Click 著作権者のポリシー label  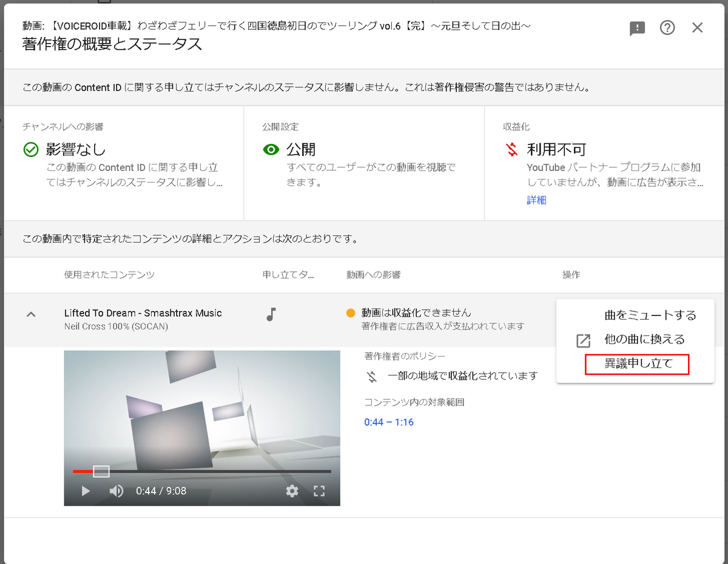pos(405,355)
